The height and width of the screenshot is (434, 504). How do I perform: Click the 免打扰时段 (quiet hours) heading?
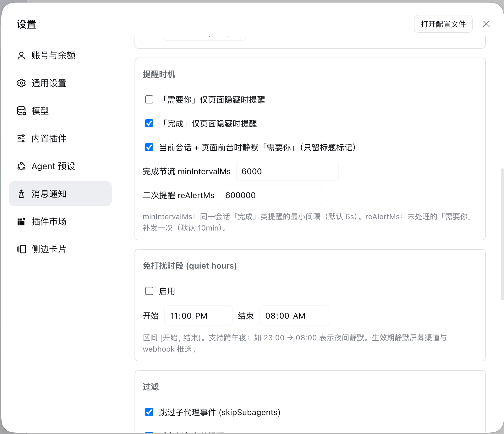190,266
